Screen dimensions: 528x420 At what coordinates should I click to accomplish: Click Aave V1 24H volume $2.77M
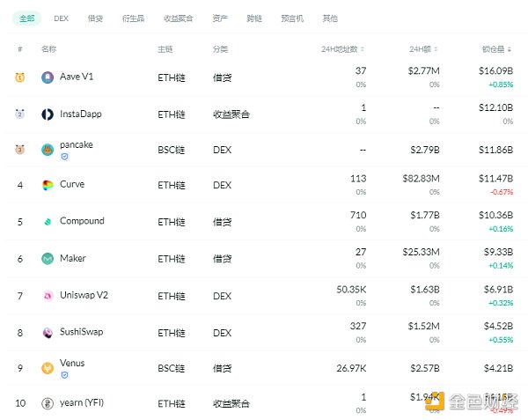pos(423,70)
